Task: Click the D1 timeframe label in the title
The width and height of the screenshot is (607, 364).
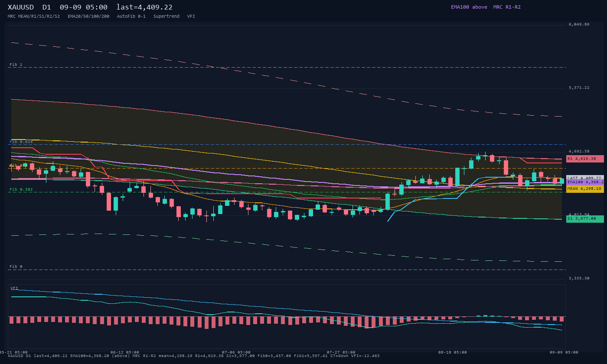Action: click(x=47, y=7)
